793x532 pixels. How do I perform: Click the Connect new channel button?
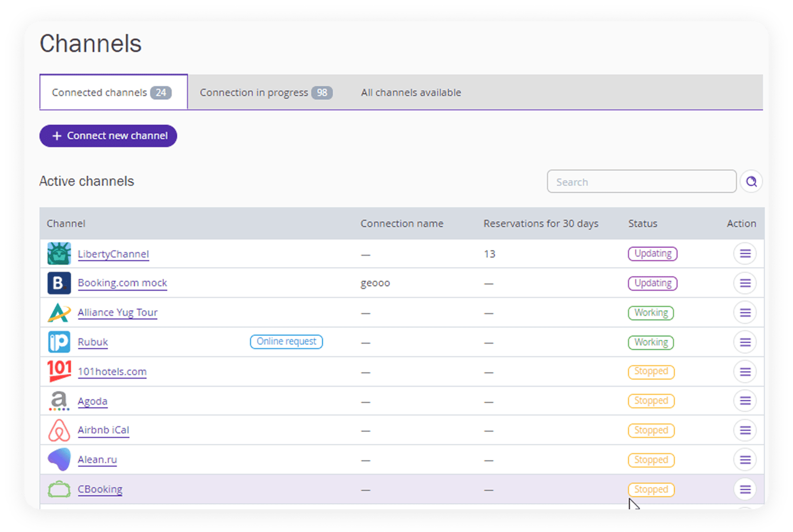(x=108, y=136)
